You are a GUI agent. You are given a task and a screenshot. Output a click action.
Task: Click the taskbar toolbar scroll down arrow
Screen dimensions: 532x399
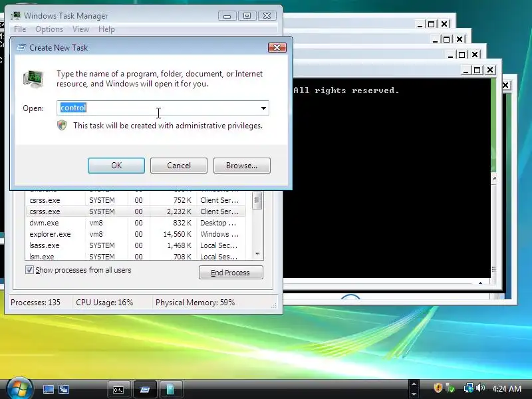point(414,394)
